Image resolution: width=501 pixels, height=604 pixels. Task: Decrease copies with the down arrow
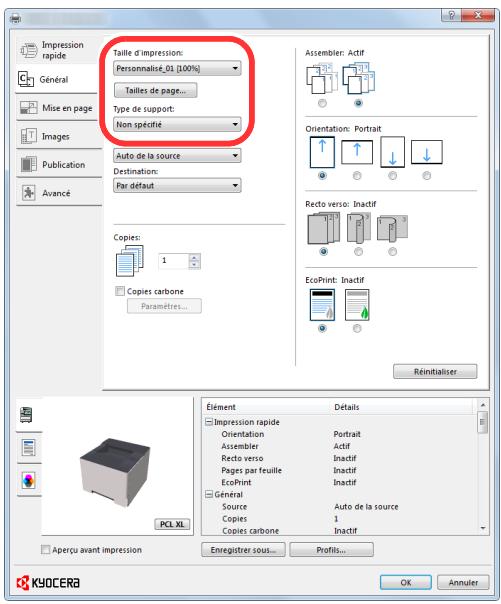coord(194,264)
